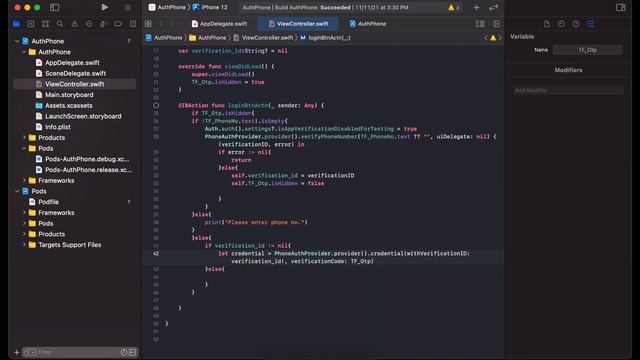Select the AuthPhone scheme
Screen dimensions: 640x360
(167, 7)
